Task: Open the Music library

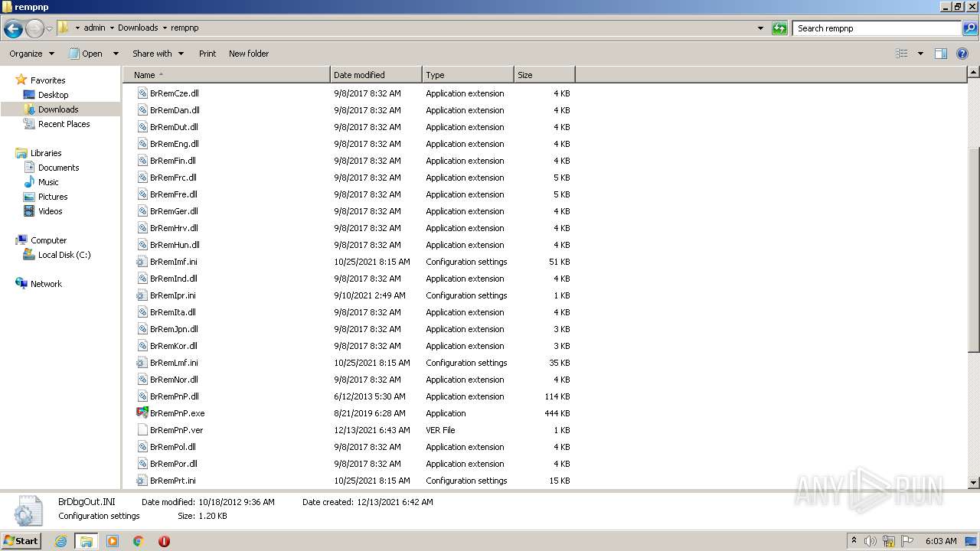Action: pos(48,182)
